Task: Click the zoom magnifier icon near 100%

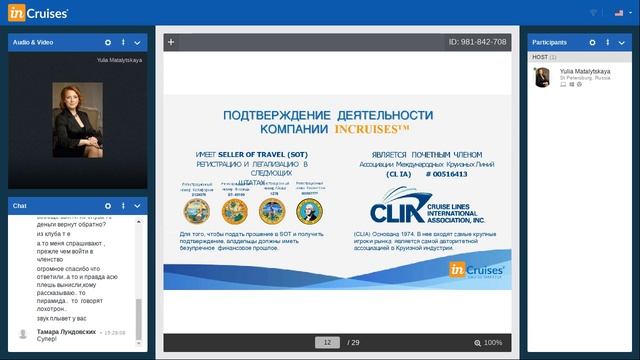Action: click(478, 343)
